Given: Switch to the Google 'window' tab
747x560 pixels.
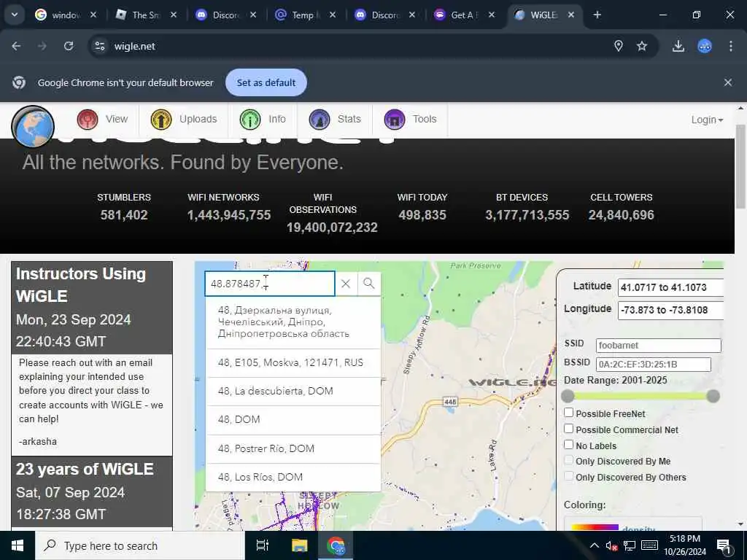Looking at the screenshot, I should (x=65, y=15).
